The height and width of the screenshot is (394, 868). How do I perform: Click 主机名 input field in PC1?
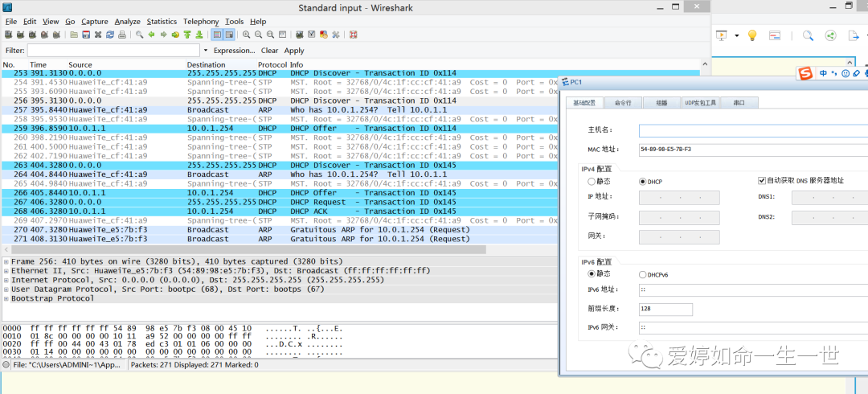753,130
